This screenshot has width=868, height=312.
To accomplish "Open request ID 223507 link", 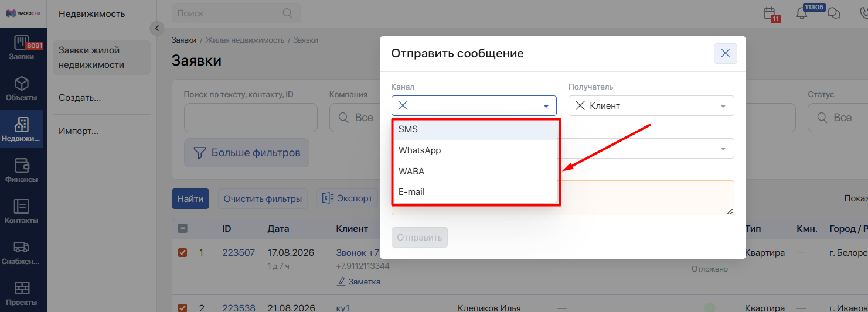I will coord(239,253).
